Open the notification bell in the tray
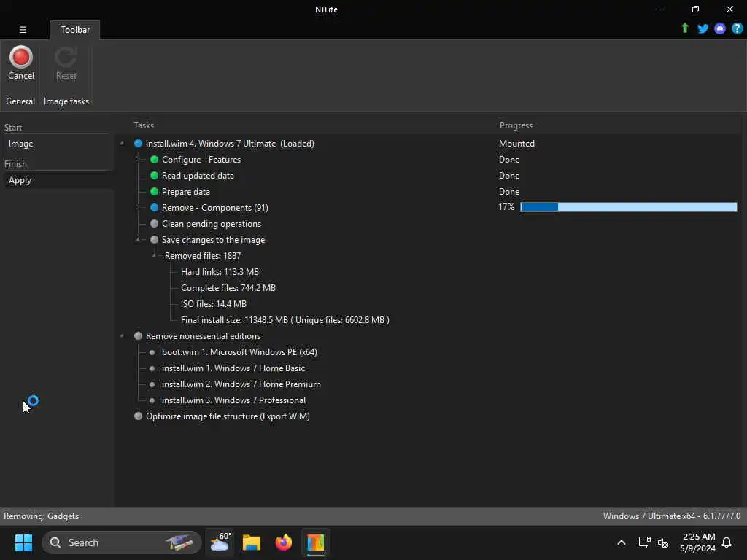Image resolution: width=747 pixels, height=560 pixels. tap(727, 542)
